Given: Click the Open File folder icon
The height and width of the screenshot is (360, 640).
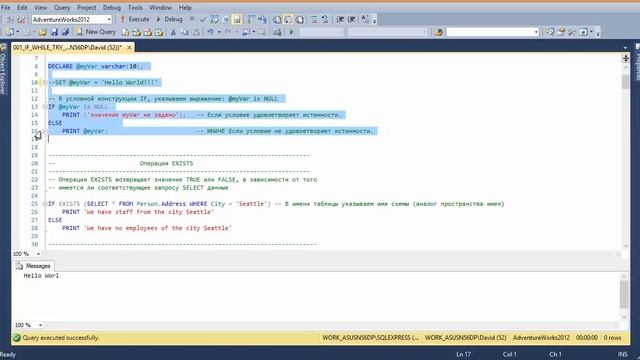Looking at the screenshot, I should 43,31.
